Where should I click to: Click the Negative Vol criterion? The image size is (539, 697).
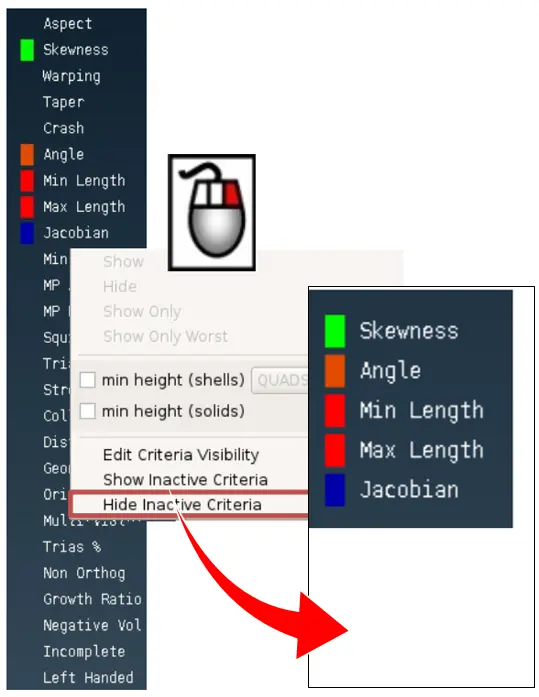point(92,625)
